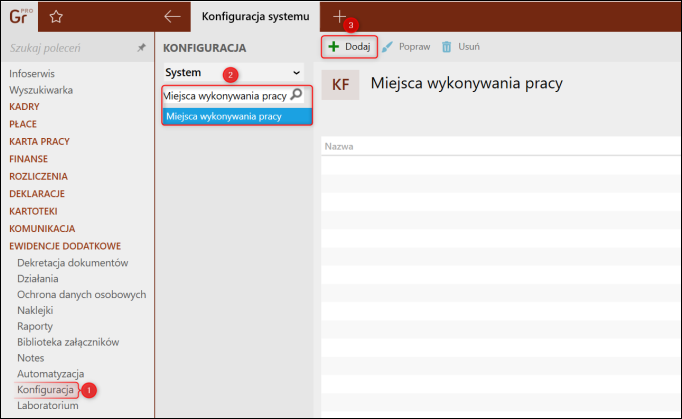Open Działania in the sidebar
The width and height of the screenshot is (682, 419).
tap(38, 278)
